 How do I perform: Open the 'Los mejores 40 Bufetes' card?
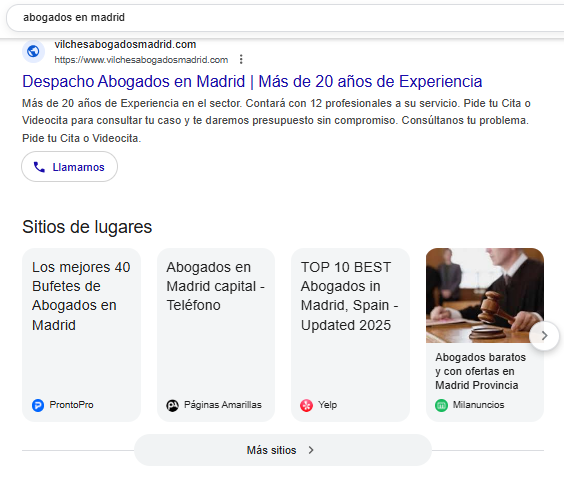(81, 335)
